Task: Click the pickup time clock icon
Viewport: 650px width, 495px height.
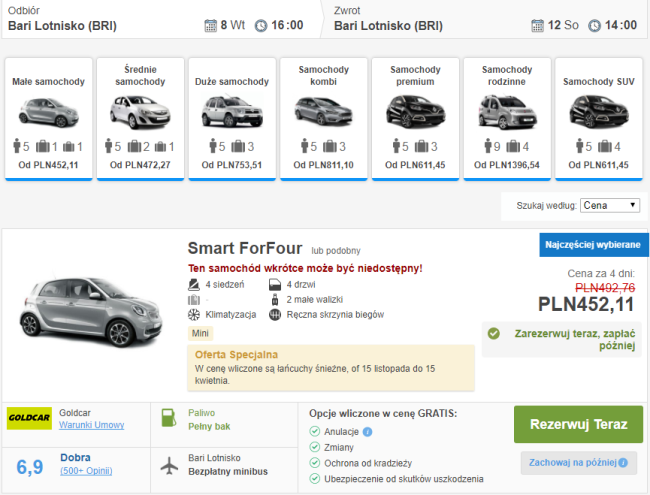Action: (x=261, y=26)
